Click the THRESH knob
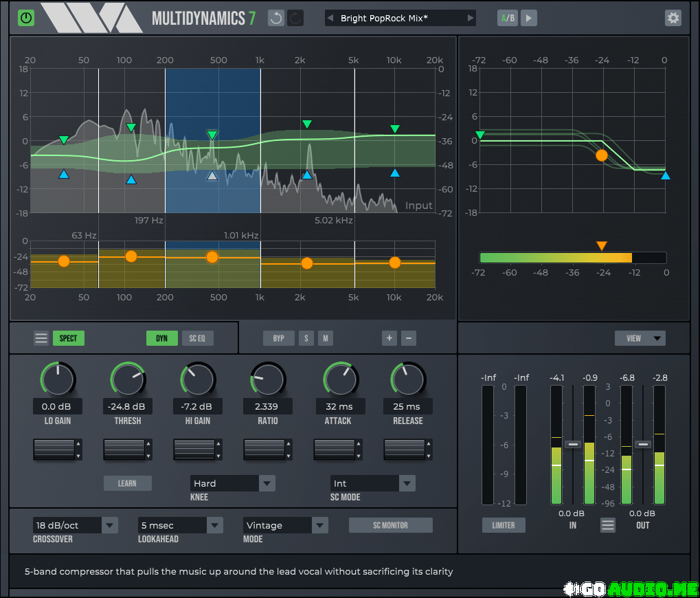Screen dimensions: 700x598 [x=128, y=379]
